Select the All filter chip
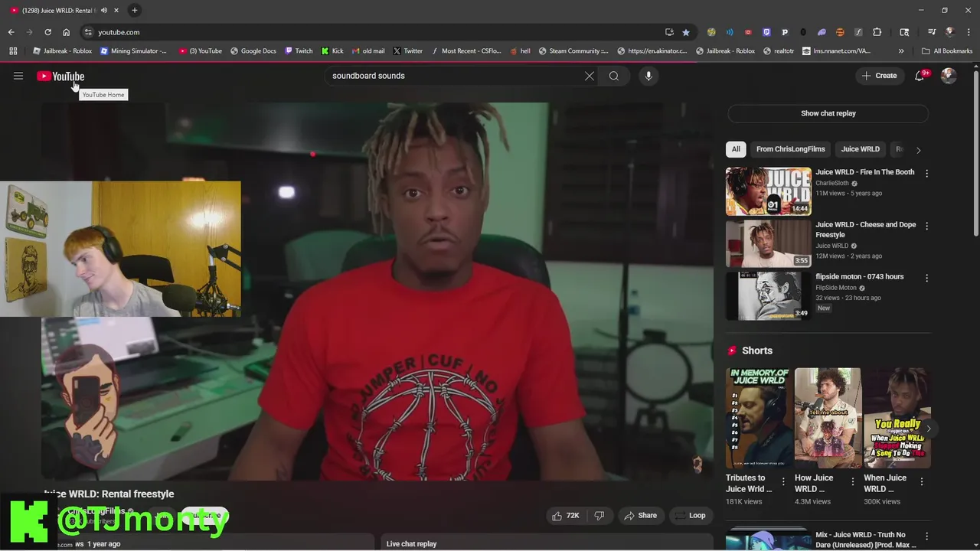The image size is (980, 551). [736, 149]
